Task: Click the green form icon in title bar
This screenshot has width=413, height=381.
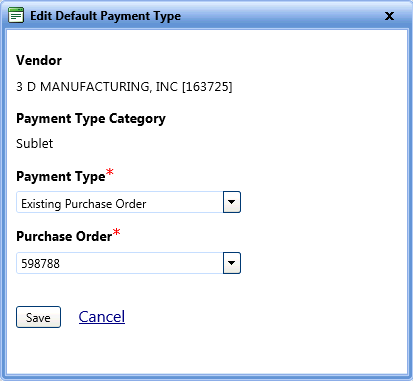Action: point(16,15)
